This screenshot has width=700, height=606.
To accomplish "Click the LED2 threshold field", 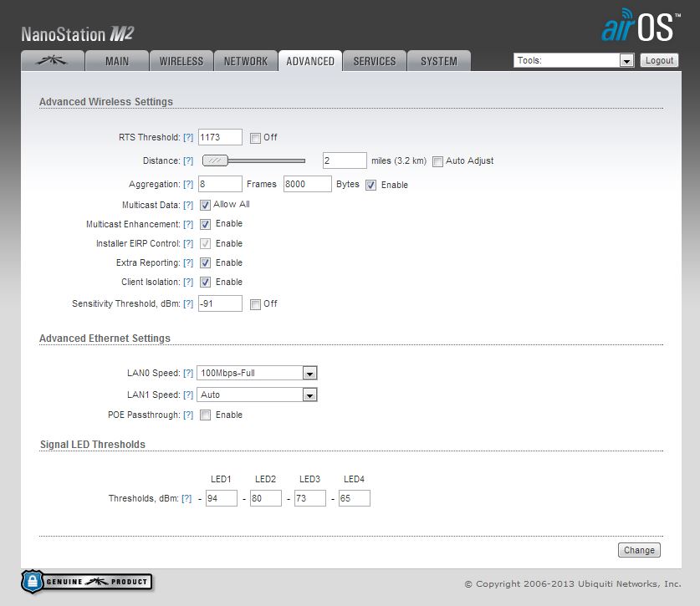I will (x=266, y=498).
